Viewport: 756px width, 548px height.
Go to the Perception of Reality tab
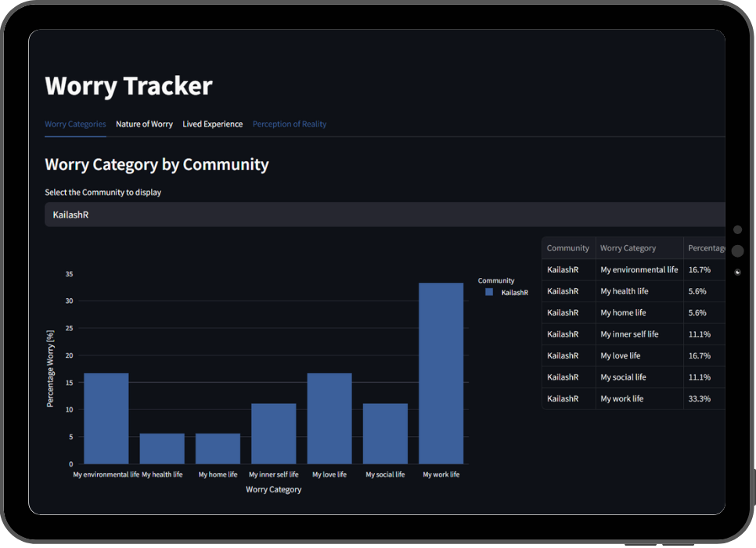pos(289,124)
